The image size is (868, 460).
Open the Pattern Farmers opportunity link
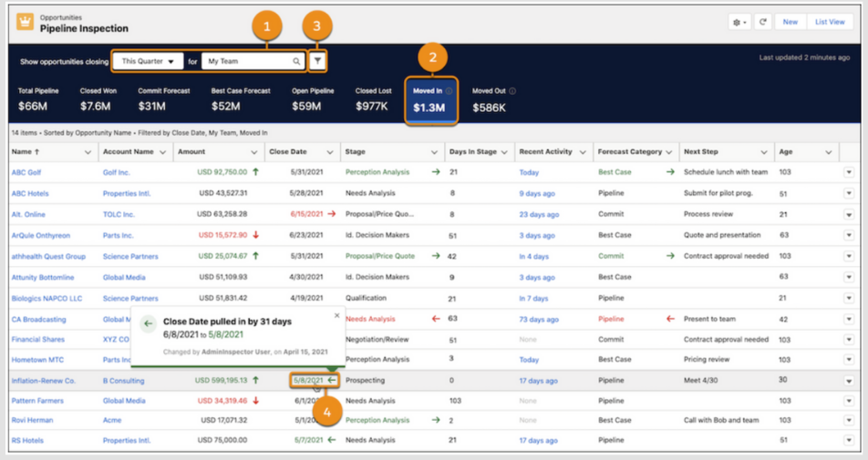pos(37,400)
